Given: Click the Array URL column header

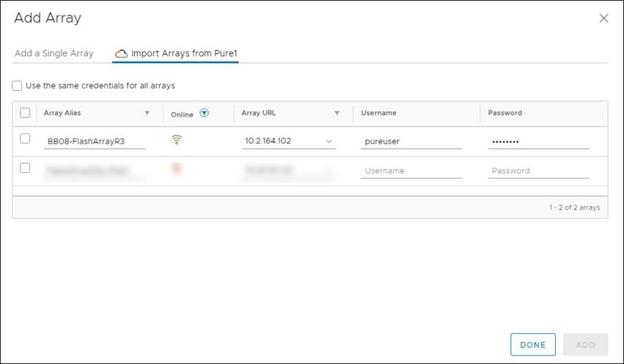Looking at the screenshot, I should 259,113.
